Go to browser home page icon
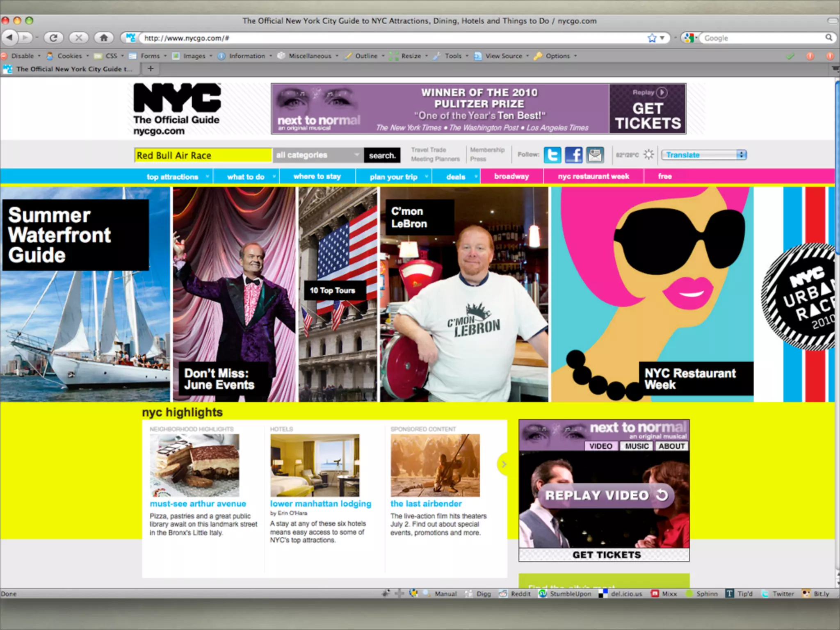 [x=104, y=38]
